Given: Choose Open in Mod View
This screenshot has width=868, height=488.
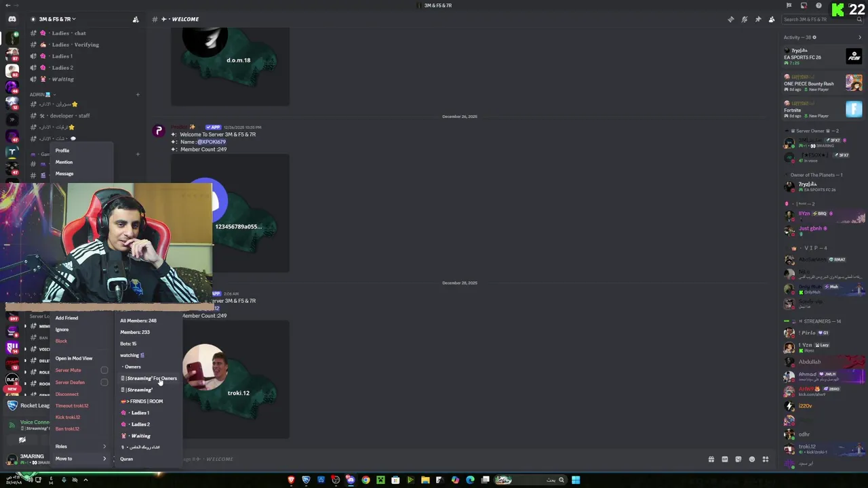Looking at the screenshot, I should tap(74, 359).
